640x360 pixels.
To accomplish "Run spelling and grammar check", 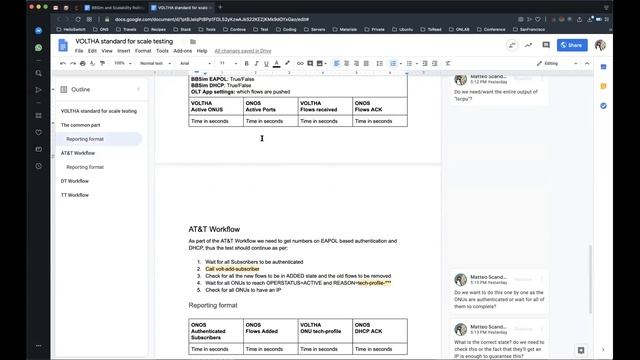I will [92, 63].
